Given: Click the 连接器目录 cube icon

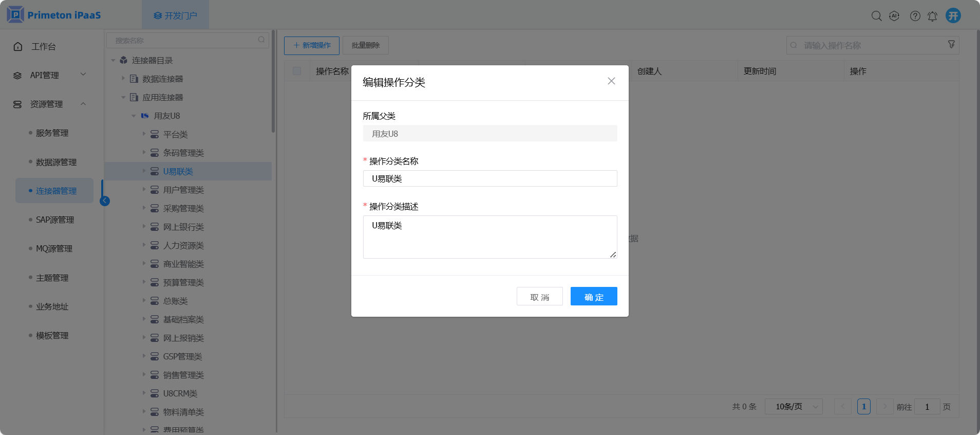Looking at the screenshot, I should tap(123, 60).
